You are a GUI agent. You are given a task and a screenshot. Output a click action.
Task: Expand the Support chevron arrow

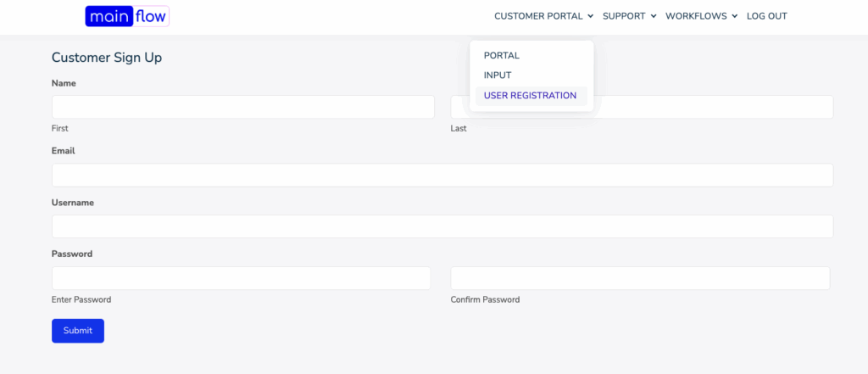pyautogui.click(x=654, y=17)
